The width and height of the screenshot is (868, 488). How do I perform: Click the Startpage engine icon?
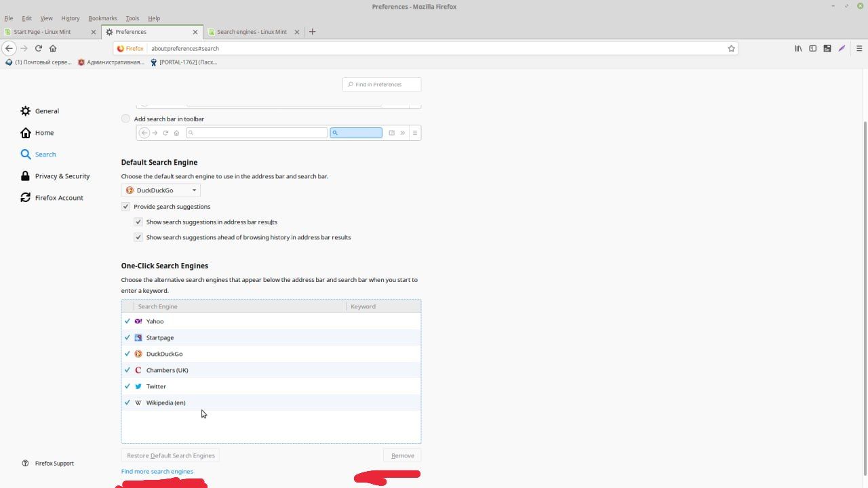pos(138,338)
